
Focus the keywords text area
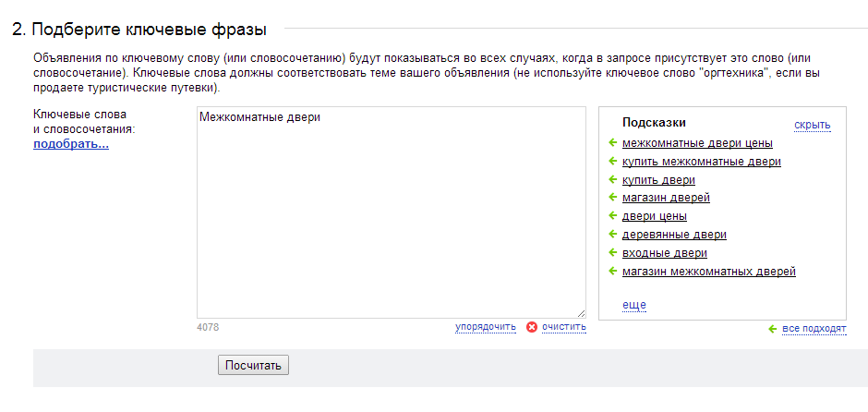coord(392,212)
